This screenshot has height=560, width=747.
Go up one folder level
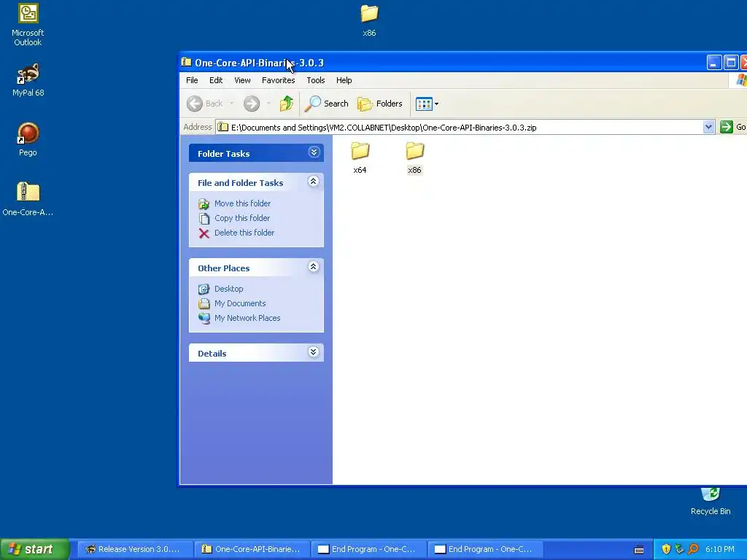pos(286,104)
